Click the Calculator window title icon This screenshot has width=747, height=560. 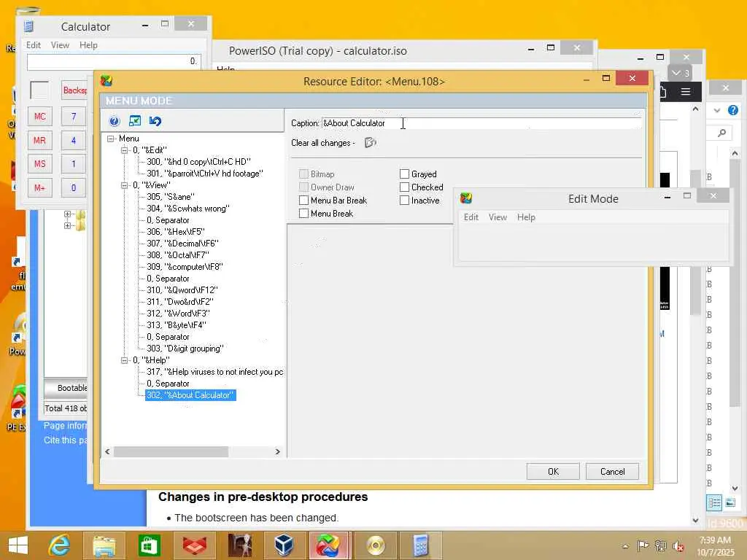pyautogui.click(x=29, y=26)
